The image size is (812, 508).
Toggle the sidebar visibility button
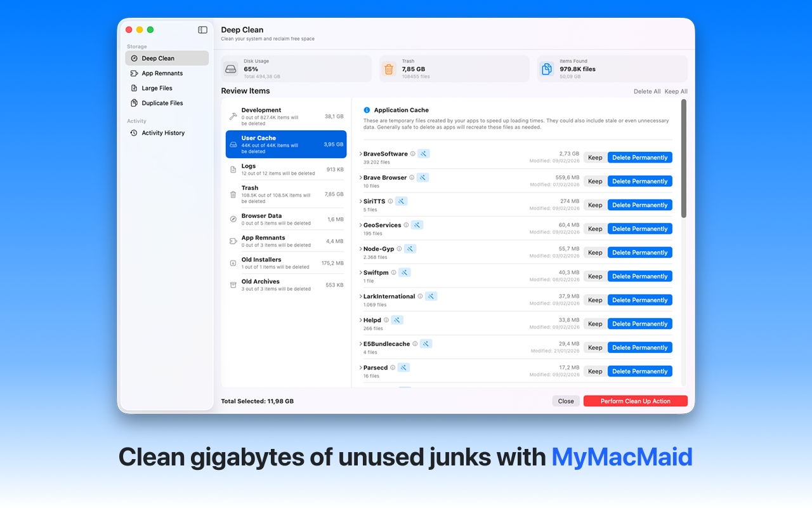[202, 29]
